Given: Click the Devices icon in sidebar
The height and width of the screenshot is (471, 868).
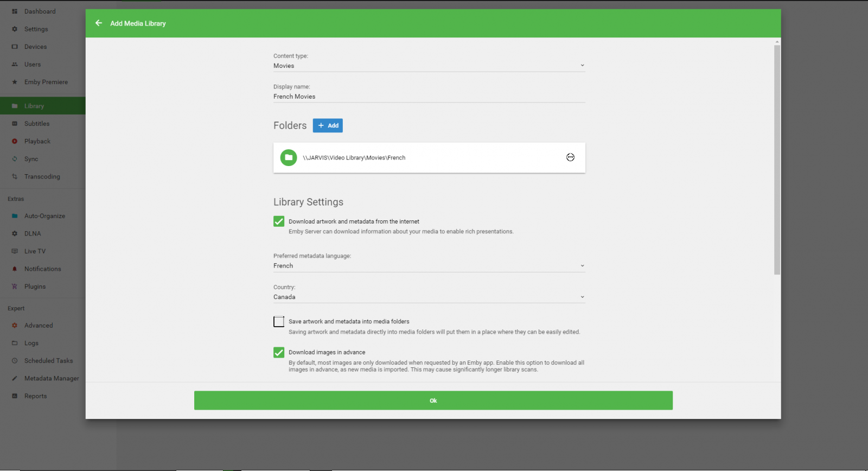Looking at the screenshot, I should 15,47.
